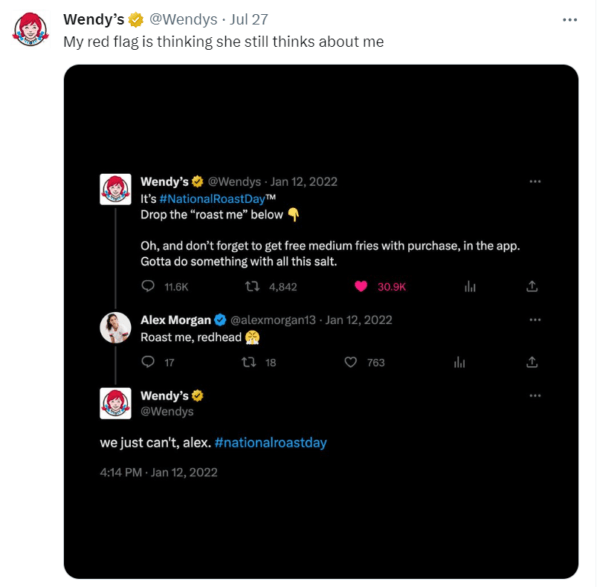Open the Alex Morgan name link
This screenshot has height=587, width=600.
click(x=175, y=320)
